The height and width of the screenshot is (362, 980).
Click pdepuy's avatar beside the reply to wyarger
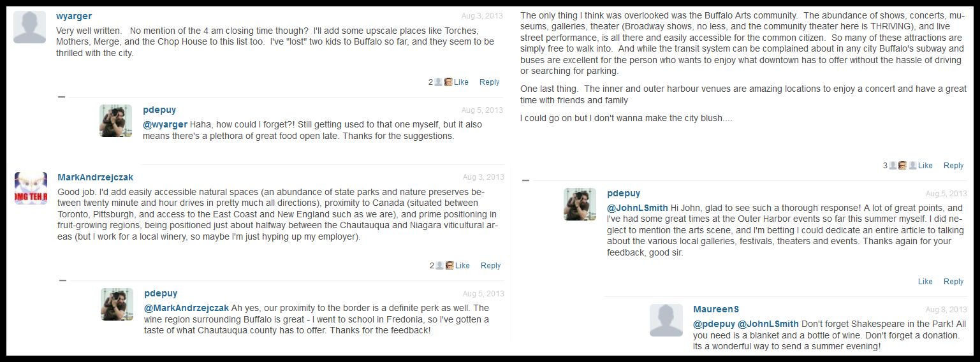[115, 120]
